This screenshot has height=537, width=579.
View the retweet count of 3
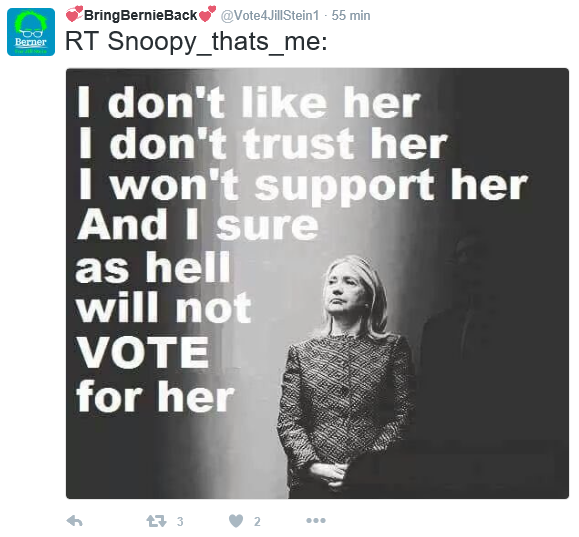180,521
